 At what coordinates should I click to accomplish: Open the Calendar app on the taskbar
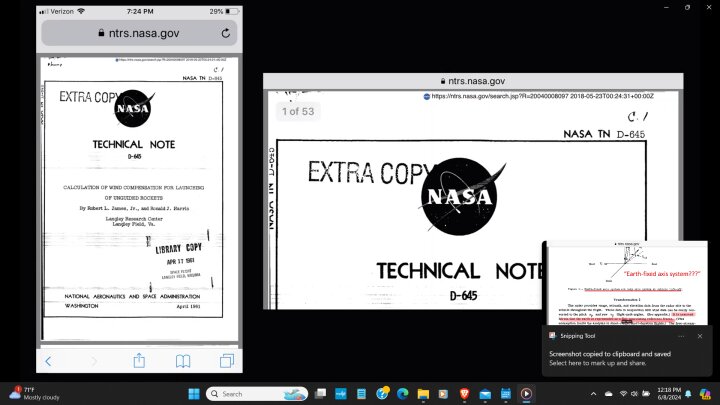(506, 394)
